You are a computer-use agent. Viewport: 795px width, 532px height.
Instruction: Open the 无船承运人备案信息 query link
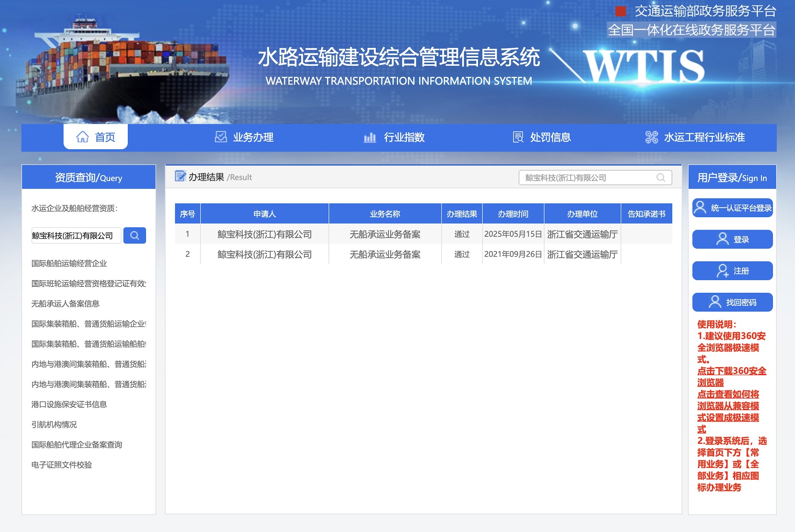(66, 304)
